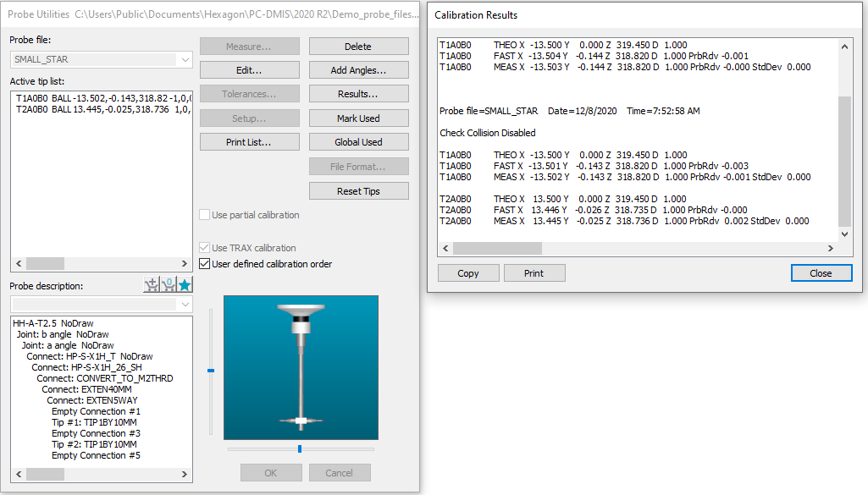Delete the selected probe entry

point(358,46)
